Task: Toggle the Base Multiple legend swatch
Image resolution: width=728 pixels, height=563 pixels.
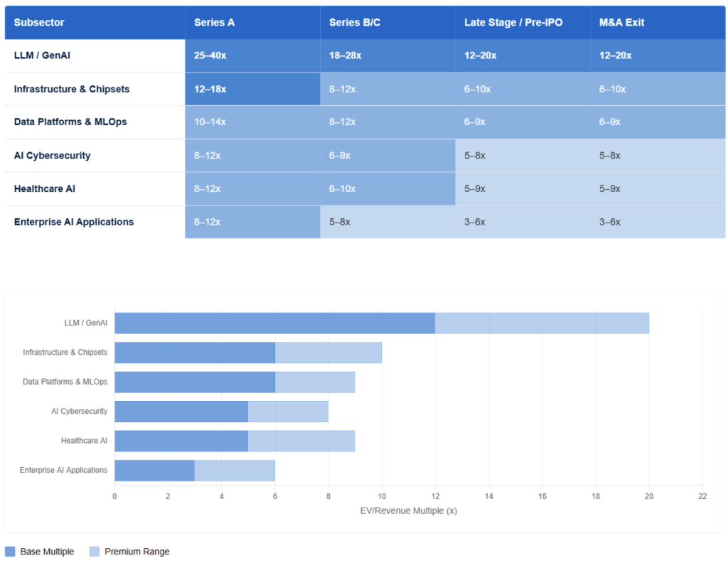Action: [10, 552]
